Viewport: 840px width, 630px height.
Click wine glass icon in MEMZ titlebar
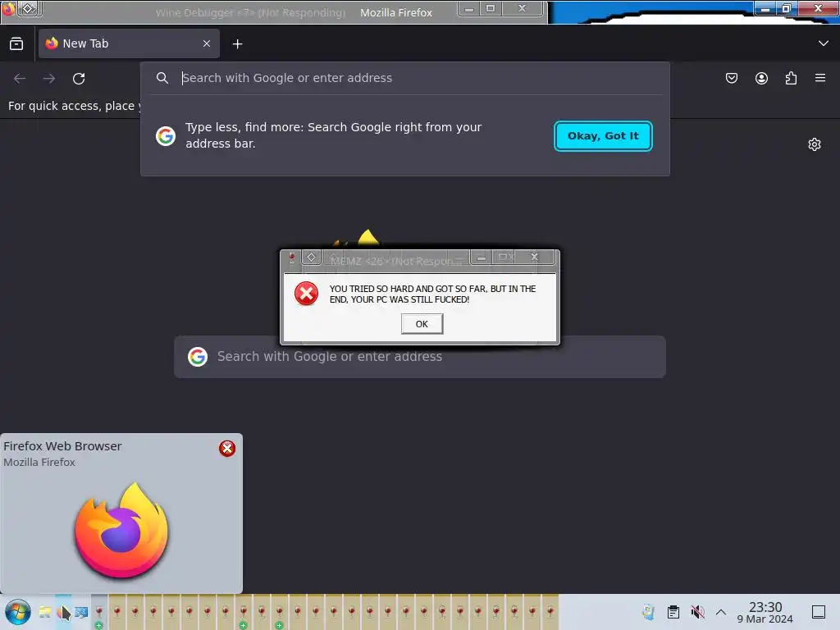tap(292, 258)
